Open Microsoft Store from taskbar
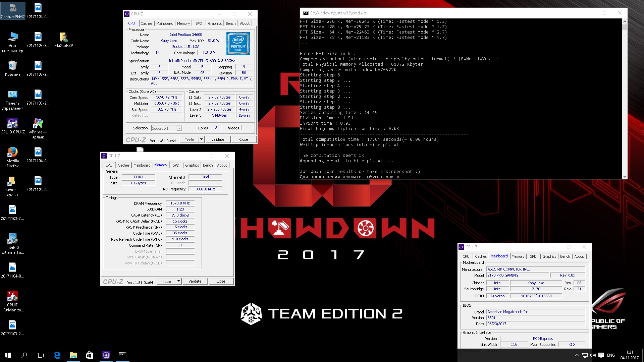 point(90,355)
